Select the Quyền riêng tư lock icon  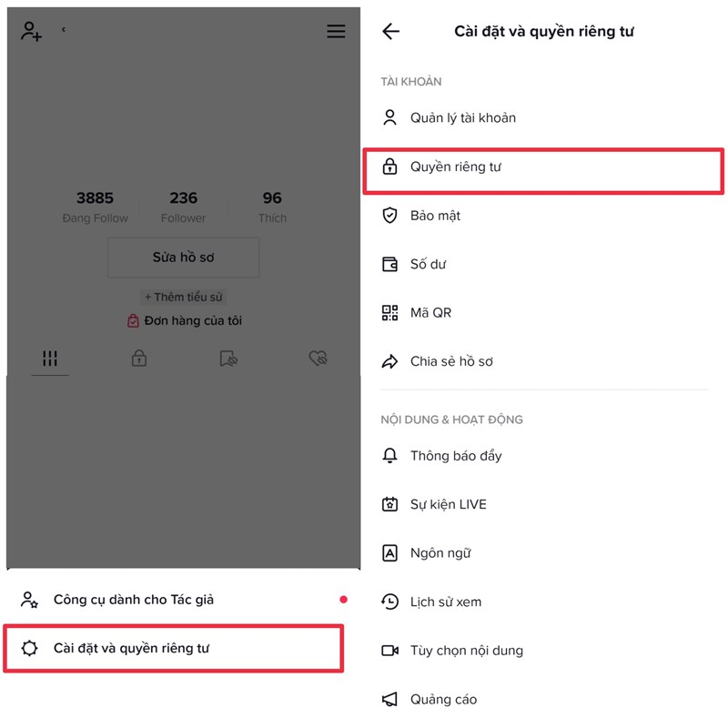point(389,167)
